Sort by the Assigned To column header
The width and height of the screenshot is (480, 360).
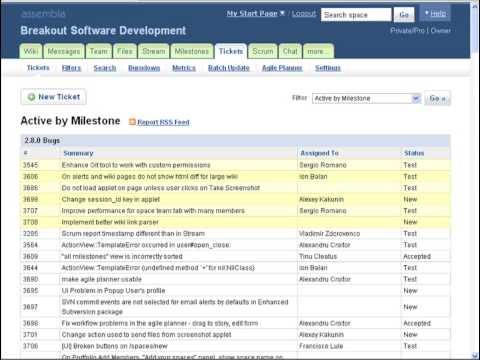319,153
